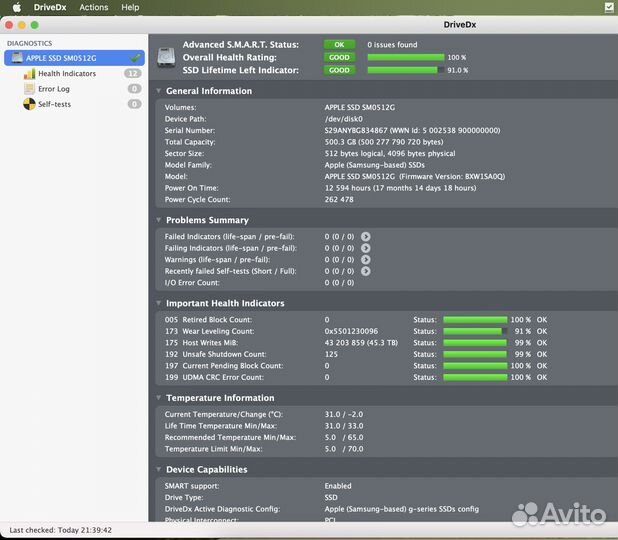The height and width of the screenshot is (540, 618).
Task: Click the Error Log notepad icon
Action: click(x=29, y=89)
